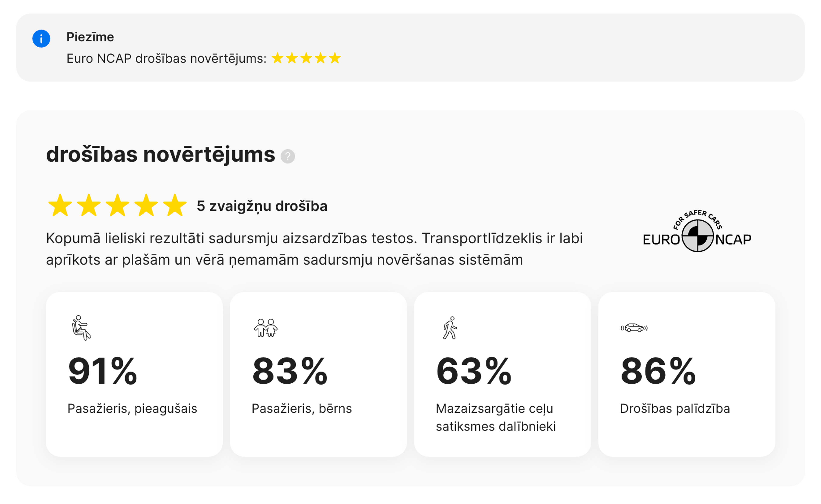
Task: Click the first large yellow rating star
Action: click(60, 205)
